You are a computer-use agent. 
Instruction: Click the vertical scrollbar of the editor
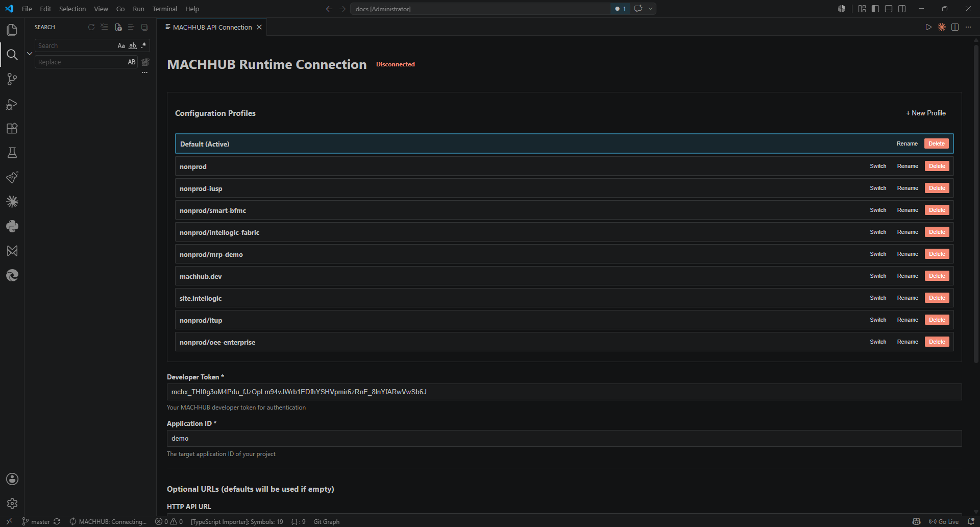976,204
